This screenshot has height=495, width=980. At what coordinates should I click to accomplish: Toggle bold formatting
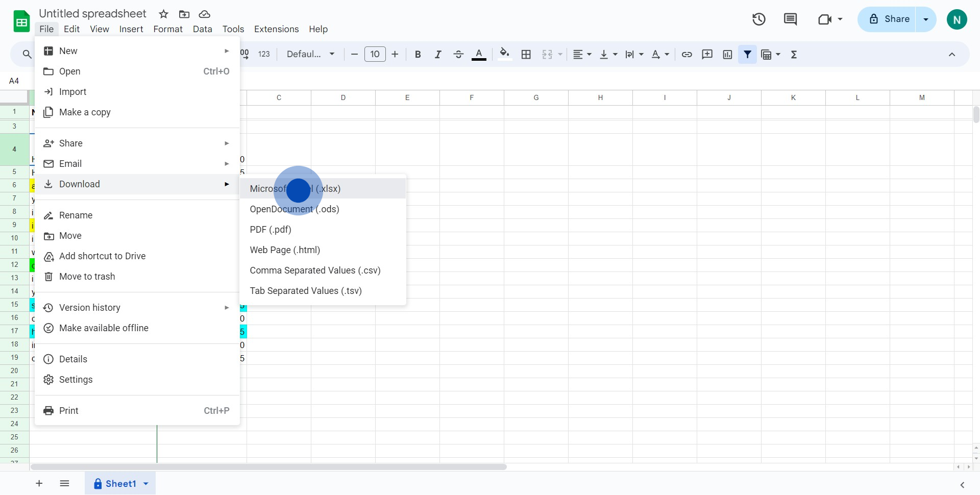pyautogui.click(x=418, y=55)
